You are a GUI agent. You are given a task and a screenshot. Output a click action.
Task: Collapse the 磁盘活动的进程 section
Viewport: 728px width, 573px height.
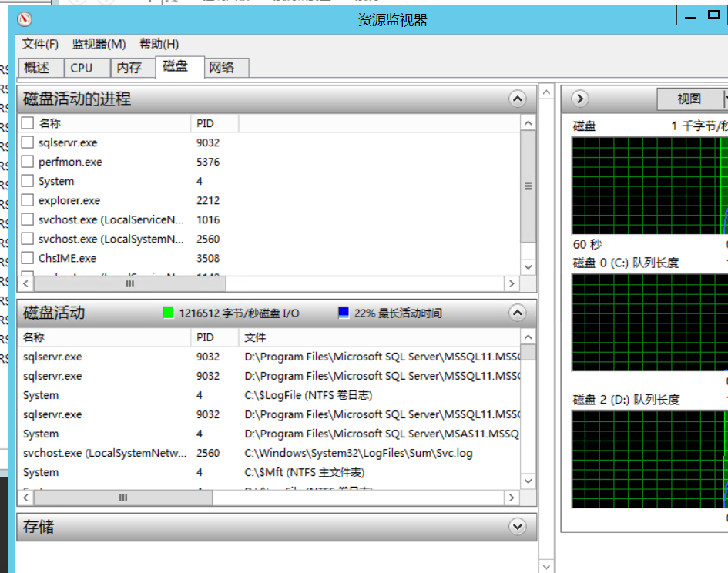tap(517, 99)
